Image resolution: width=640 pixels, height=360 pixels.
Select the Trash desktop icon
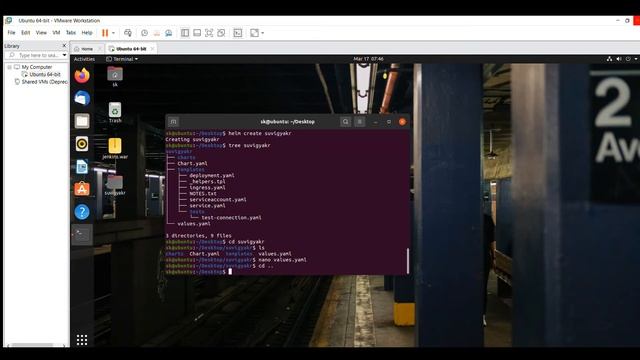(115, 113)
